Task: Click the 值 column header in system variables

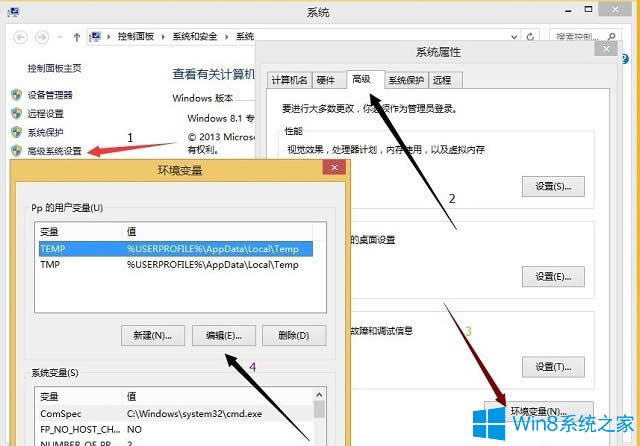Action: 131,397
